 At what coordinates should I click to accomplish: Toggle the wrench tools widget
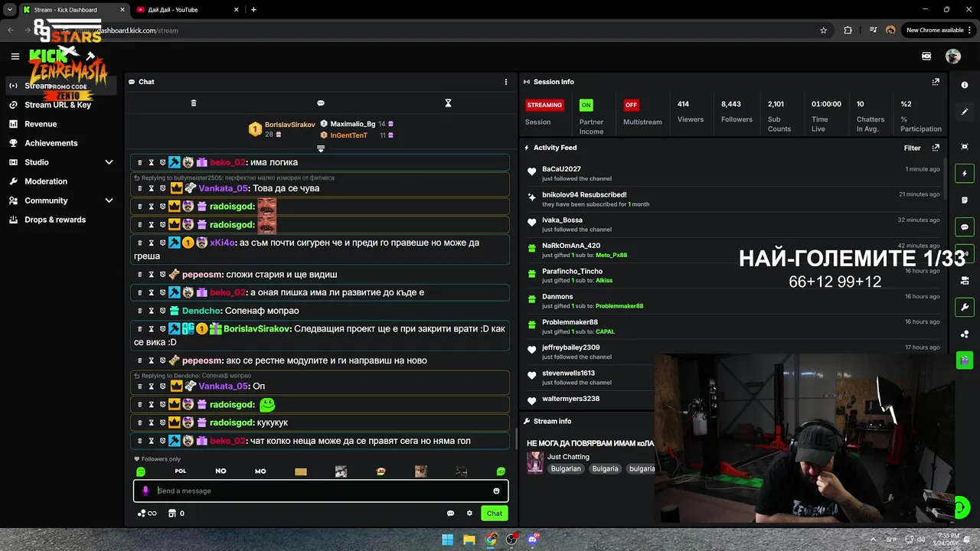[965, 307]
